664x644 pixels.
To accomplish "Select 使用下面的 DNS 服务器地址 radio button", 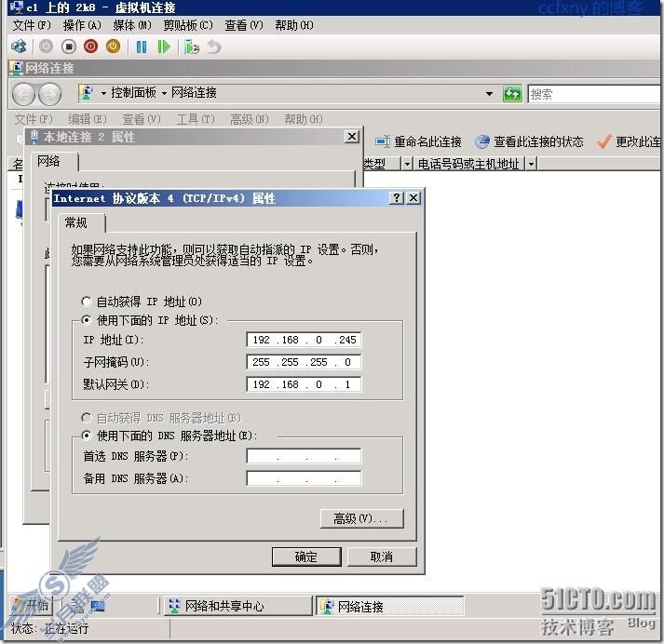I will [86, 435].
